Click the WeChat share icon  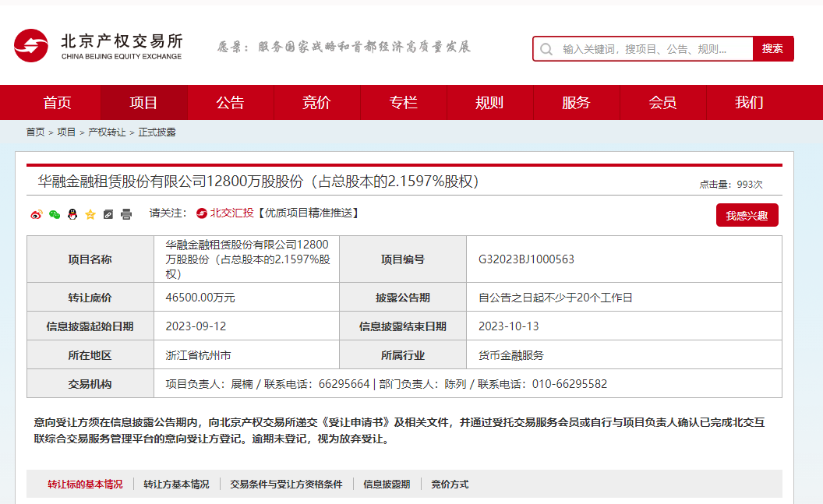[x=54, y=214]
